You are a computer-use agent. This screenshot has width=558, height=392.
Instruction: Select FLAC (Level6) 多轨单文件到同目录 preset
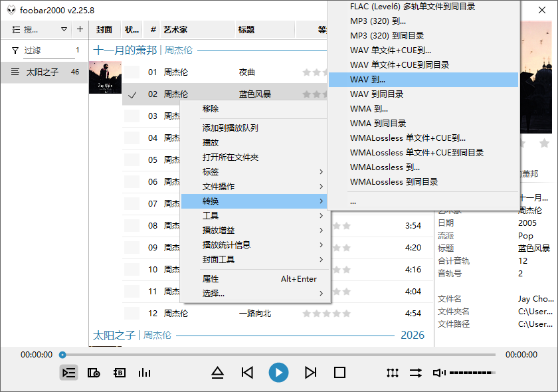(x=424, y=7)
